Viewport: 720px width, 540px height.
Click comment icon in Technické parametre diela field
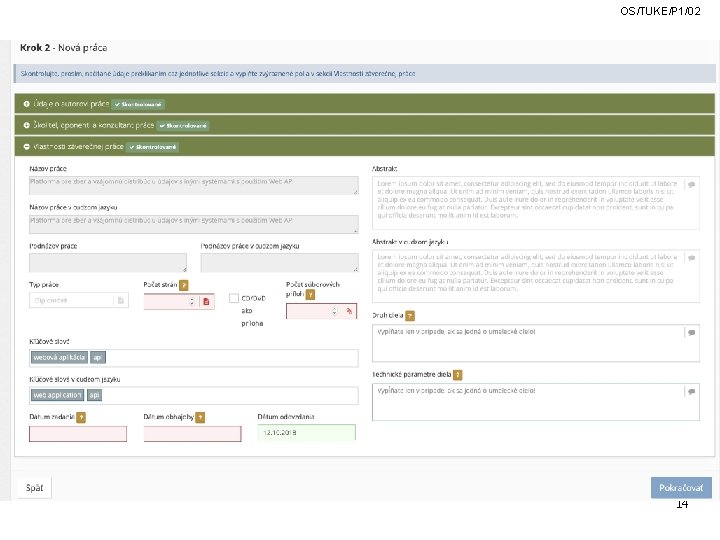pyautogui.click(x=692, y=392)
